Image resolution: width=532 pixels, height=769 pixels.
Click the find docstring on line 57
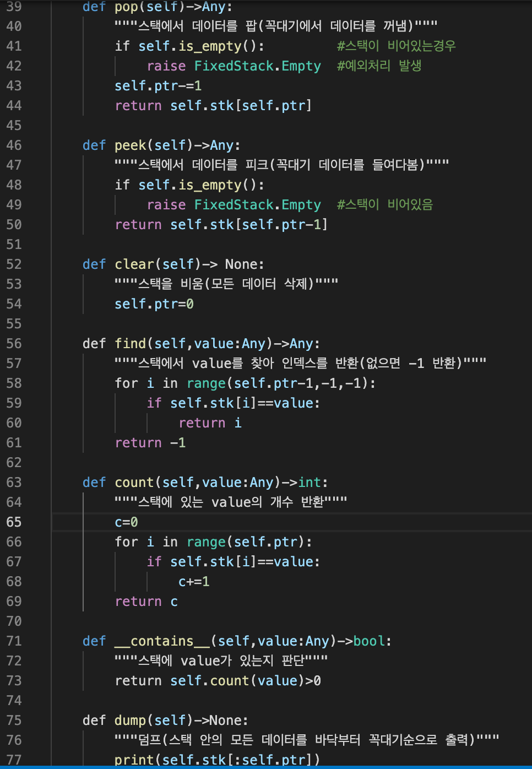click(301, 364)
